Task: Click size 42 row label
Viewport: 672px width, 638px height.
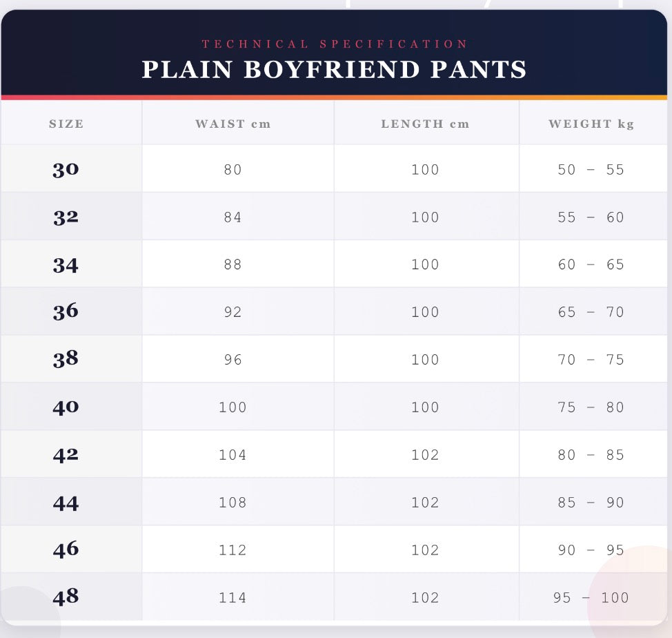Action: (66, 454)
